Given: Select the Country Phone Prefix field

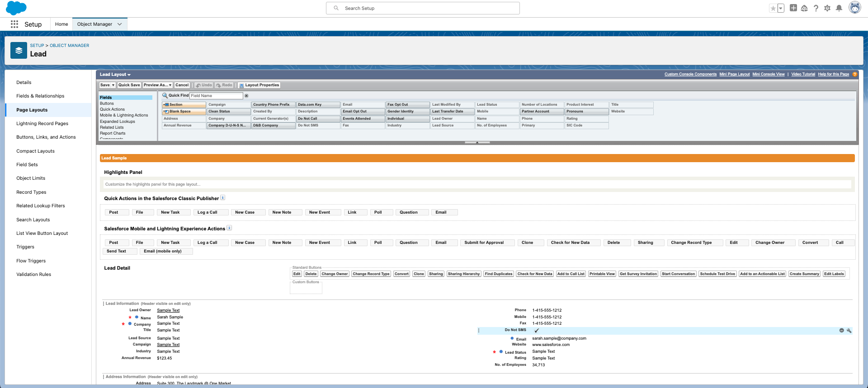Looking at the screenshot, I should point(274,105).
